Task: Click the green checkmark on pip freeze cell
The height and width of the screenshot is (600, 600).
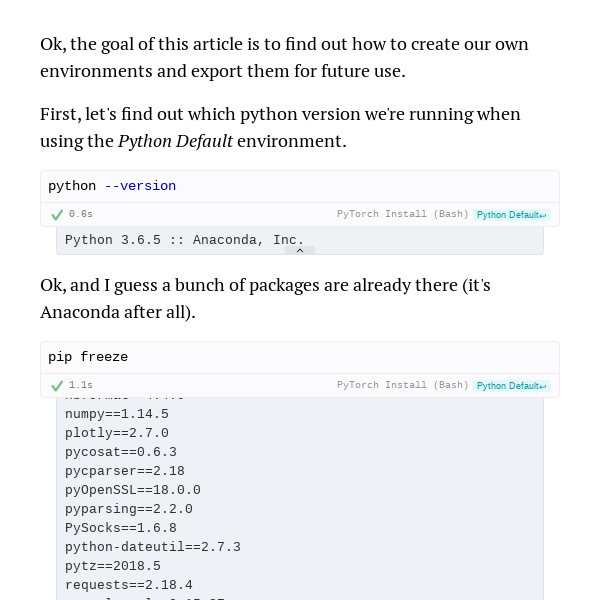Action: 57,386
